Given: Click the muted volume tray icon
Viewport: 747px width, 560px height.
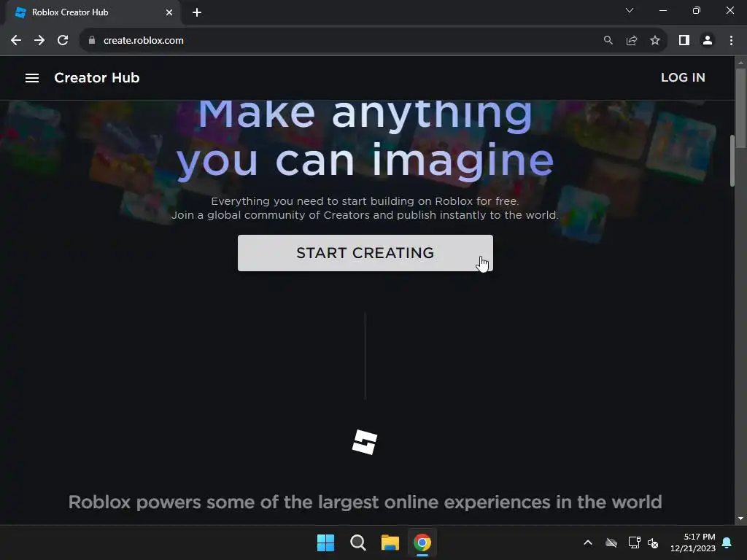Looking at the screenshot, I should 653,542.
